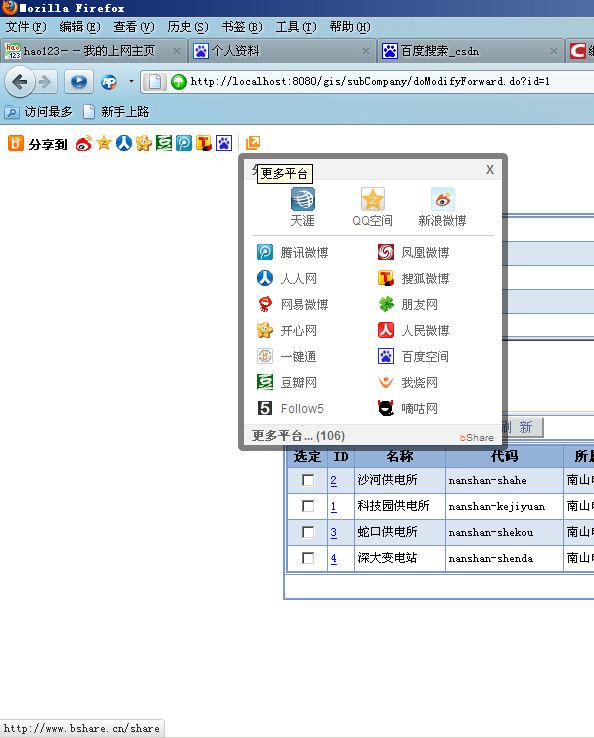Screen dimensions: 594x738
Task: Go forward with the browser forward arrow
Action: (x=46, y=82)
